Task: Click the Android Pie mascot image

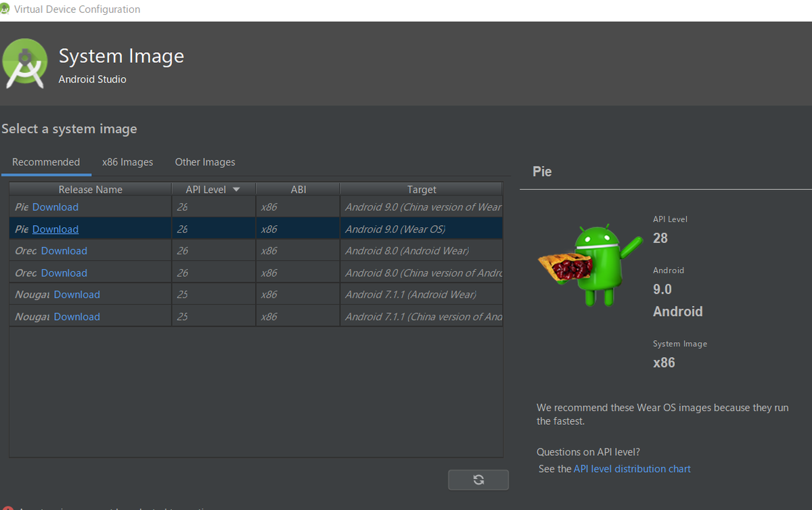Action: point(589,266)
